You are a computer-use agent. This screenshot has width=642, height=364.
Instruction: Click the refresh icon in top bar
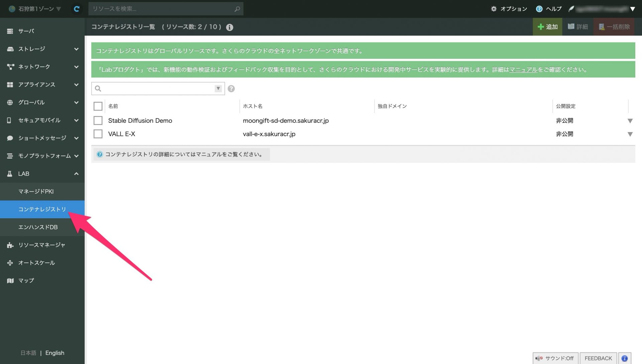tap(77, 9)
